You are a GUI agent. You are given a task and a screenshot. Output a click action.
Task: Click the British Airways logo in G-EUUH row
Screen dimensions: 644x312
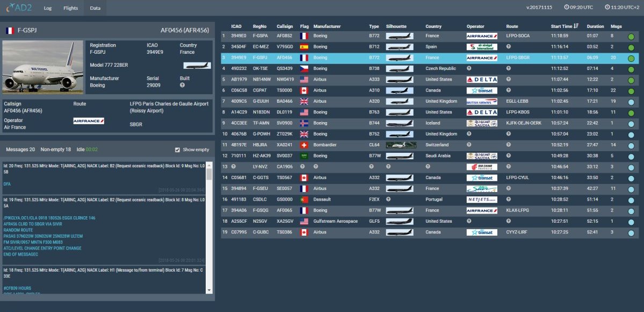coord(482,101)
